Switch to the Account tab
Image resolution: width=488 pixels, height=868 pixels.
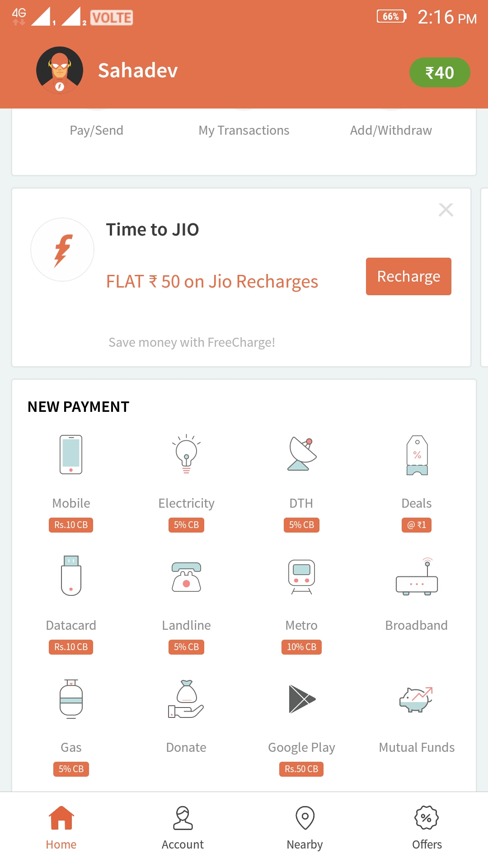coord(183,827)
